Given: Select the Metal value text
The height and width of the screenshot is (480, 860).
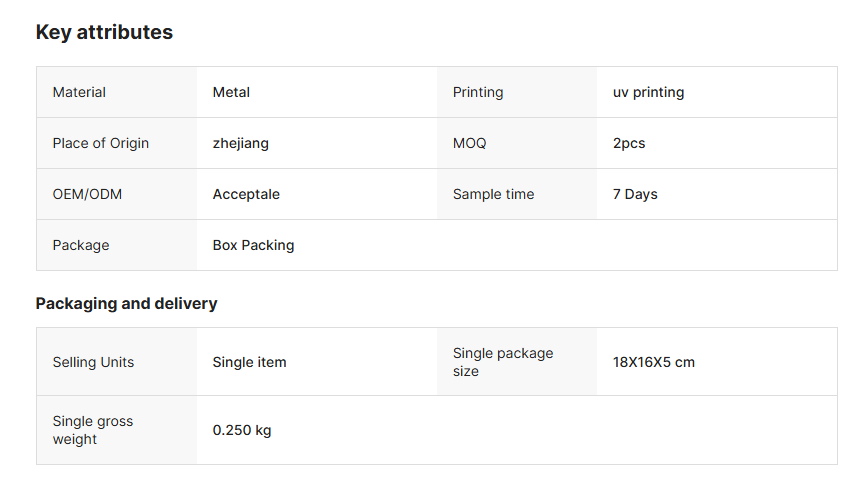Looking at the screenshot, I should (231, 92).
